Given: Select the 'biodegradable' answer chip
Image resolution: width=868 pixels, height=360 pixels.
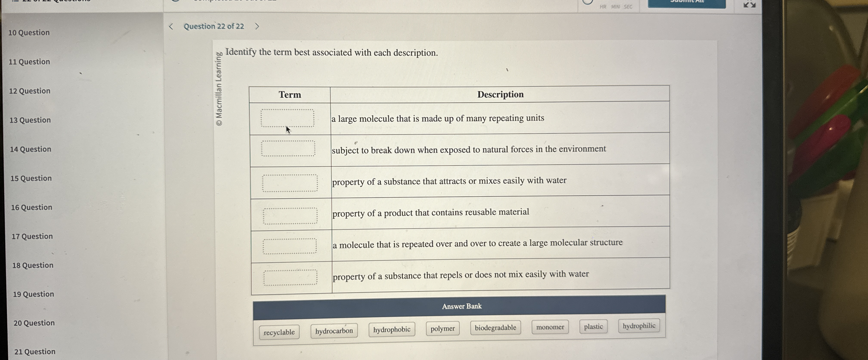Looking at the screenshot, I should (x=495, y=327).
